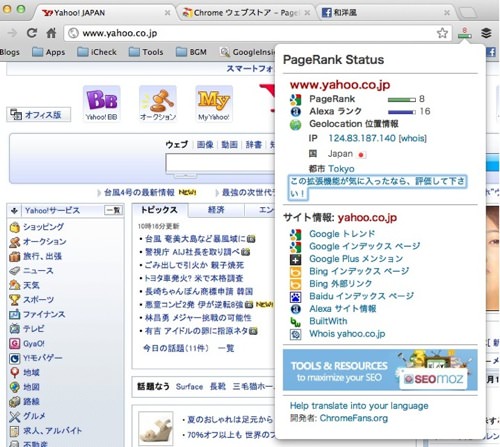Image resolution: width=500 pixels, height=447 pixels.
Task: Click the BuiltWith icon
Action: click(295, 322)
